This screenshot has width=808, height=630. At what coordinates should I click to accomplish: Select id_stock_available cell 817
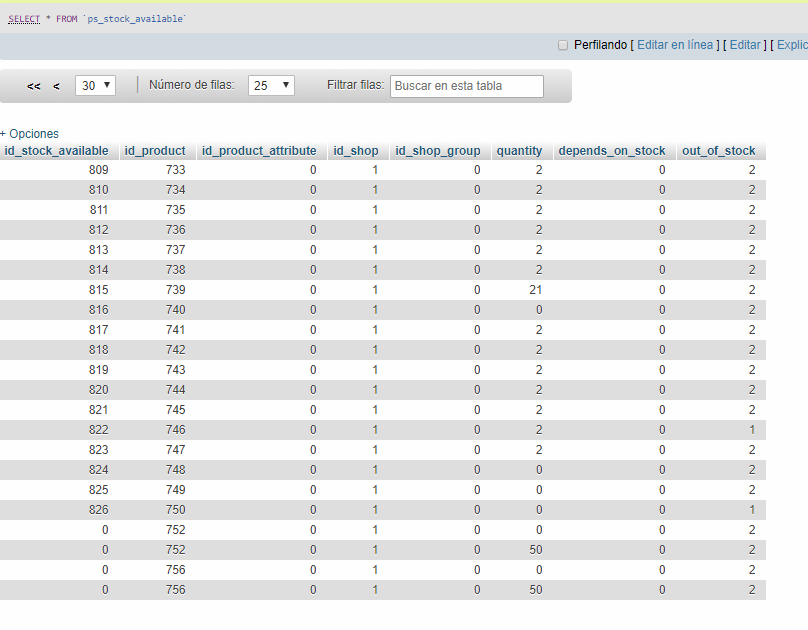pos(98,330)
